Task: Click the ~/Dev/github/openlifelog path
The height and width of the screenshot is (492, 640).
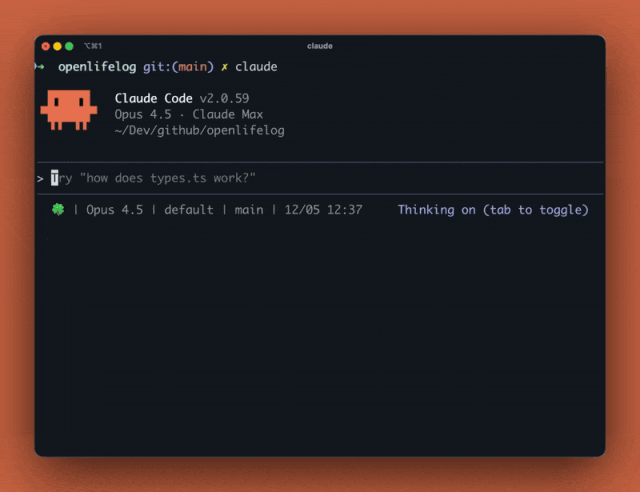Action: pyautogui.click(x=199, y=130)
